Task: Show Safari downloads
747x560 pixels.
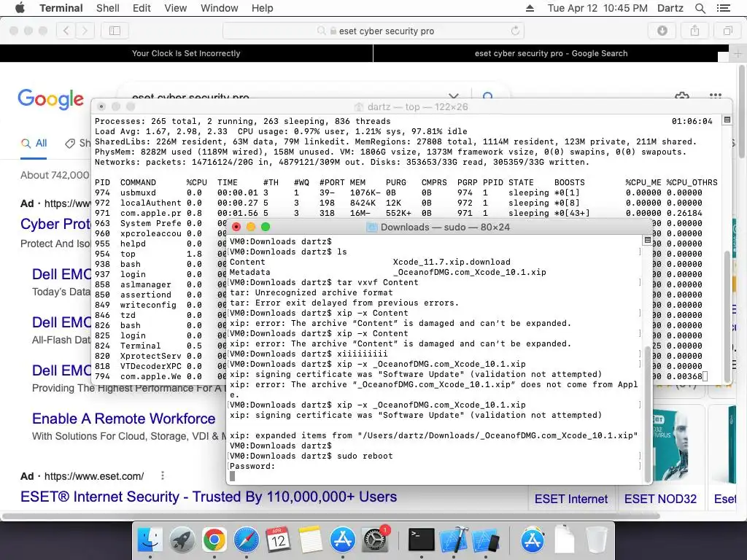Action: 662,31
